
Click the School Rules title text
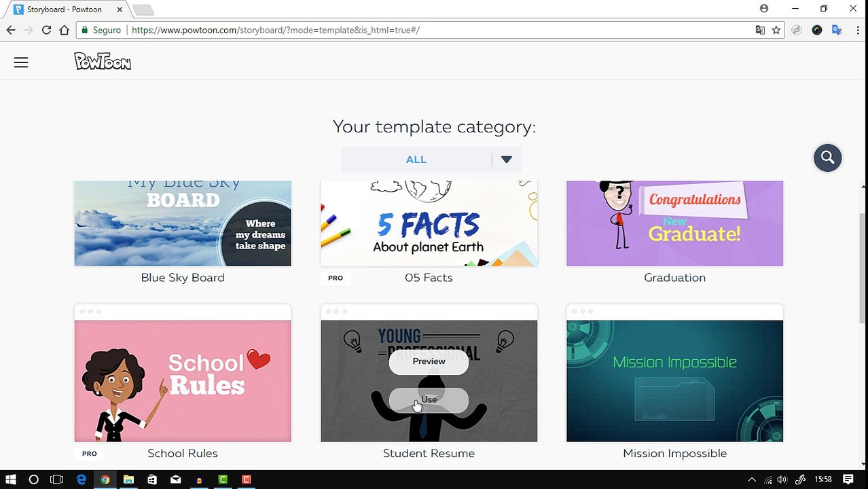tap(183, 453)
